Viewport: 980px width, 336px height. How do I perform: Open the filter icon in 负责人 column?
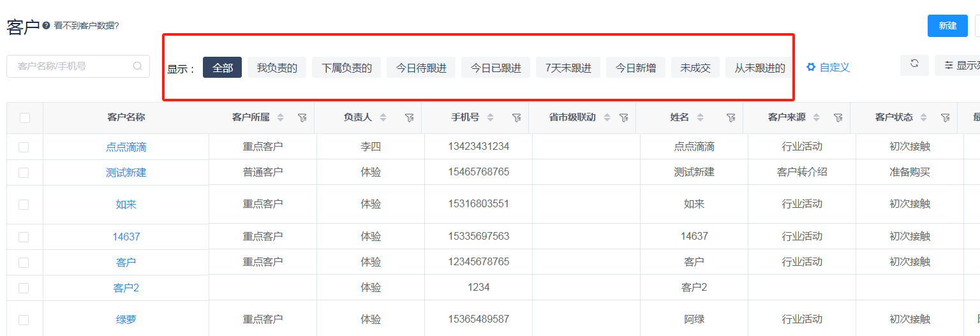click(x=410, y=117)
